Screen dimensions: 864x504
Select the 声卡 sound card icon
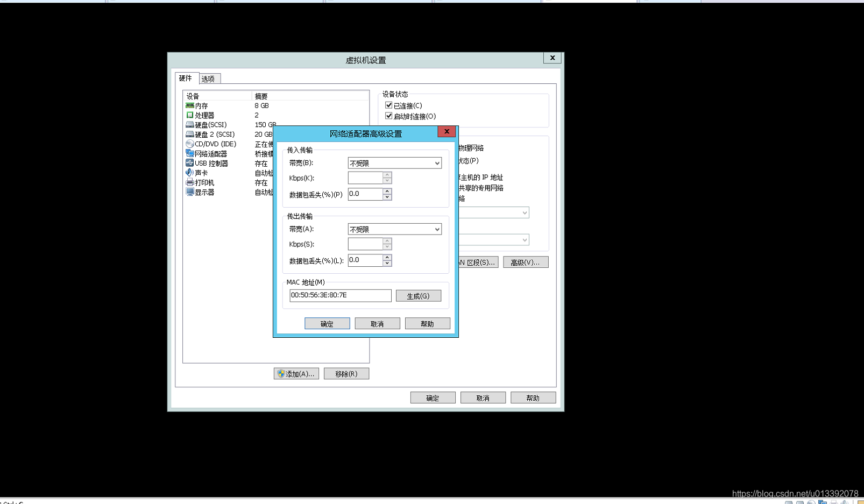pos(189,173)
